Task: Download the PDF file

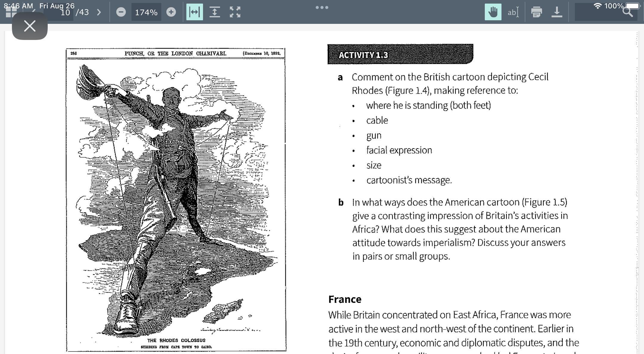Action: [557, 12]
